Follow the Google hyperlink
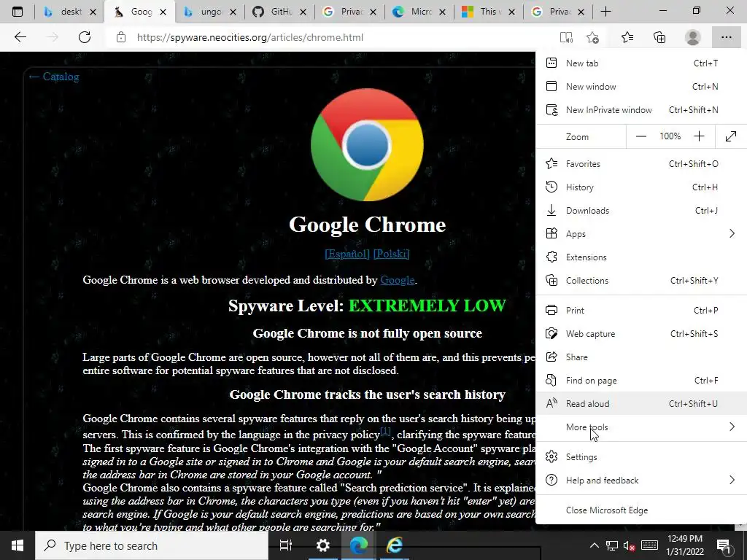Image resolution: width=747 pixels, height=560 pixels. tap(398, 280)
